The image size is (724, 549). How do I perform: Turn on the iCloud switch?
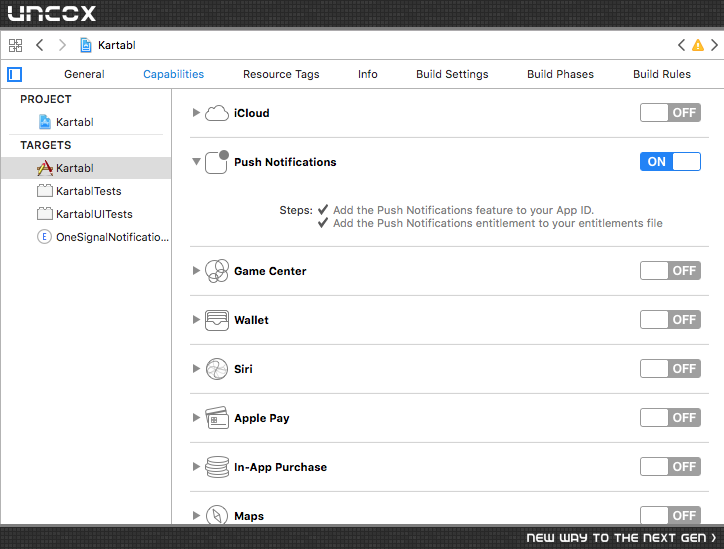click(670, 113)
